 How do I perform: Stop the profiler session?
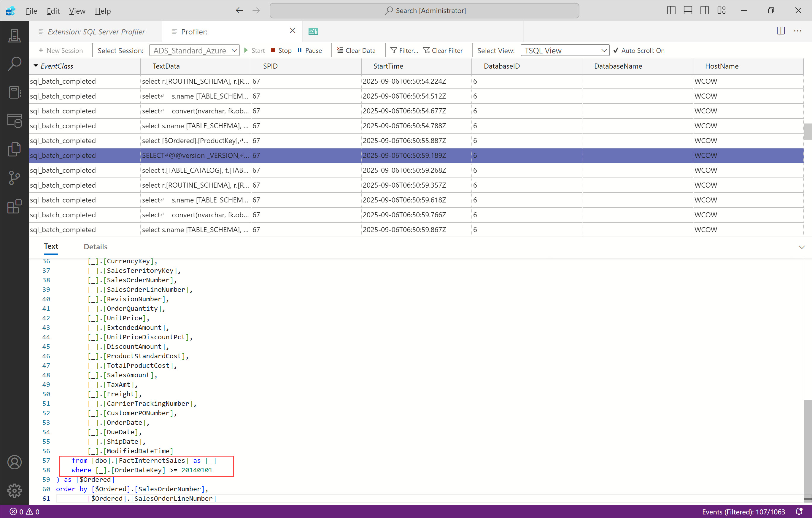[281, 51]
